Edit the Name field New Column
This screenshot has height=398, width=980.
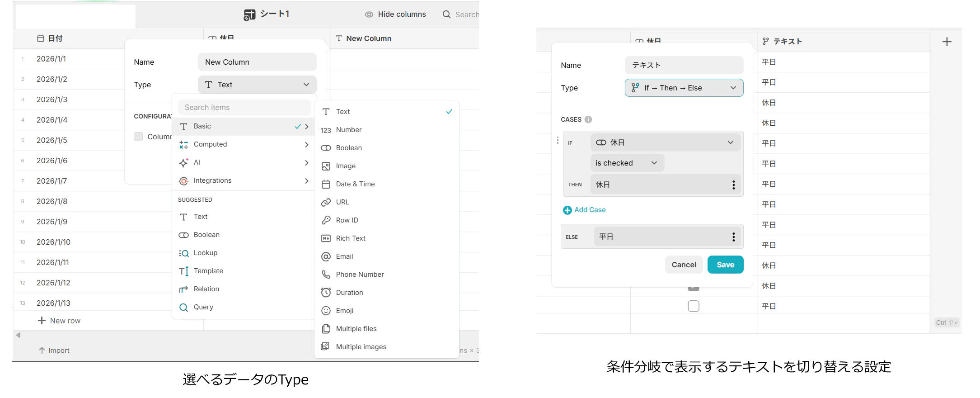click(257, 62)
